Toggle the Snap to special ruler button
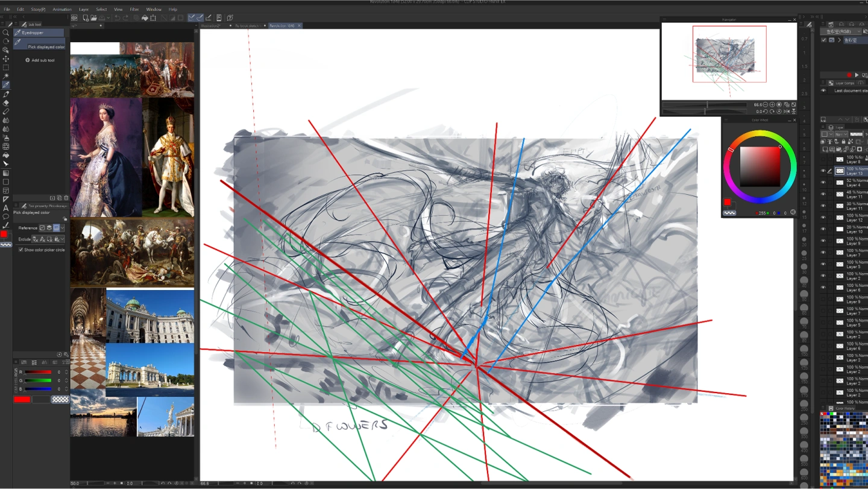 coord(200,17)
